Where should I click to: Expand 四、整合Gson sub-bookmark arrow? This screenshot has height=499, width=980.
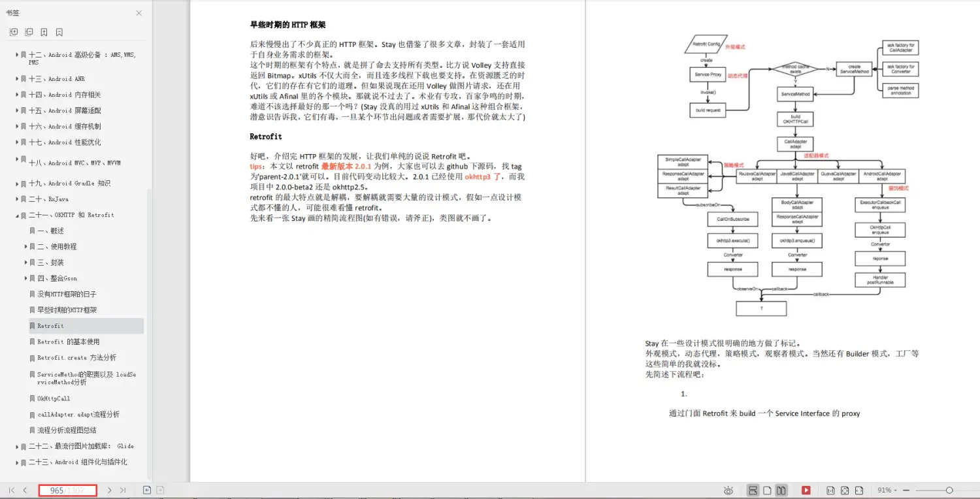[x=25, y=278]
